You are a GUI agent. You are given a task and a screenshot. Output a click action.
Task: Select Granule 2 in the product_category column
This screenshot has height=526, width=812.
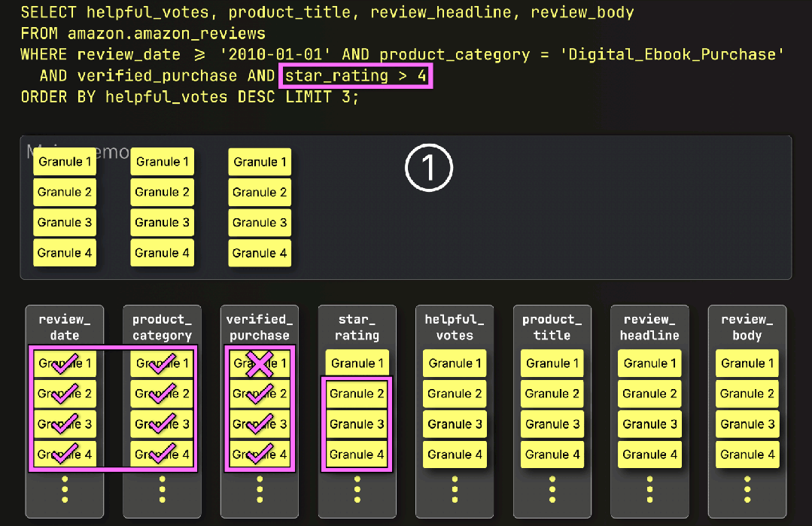click(162, 394)
